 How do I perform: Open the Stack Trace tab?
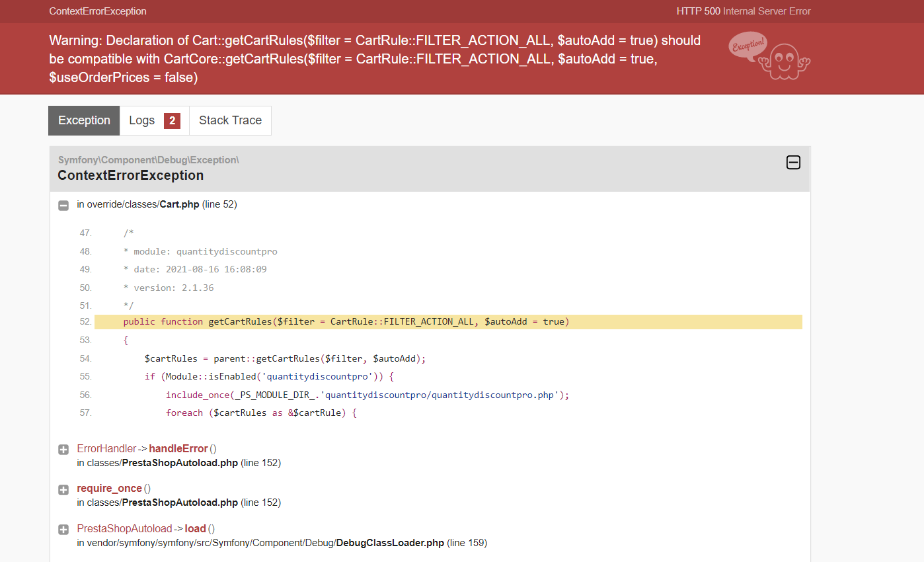(230, 120)
